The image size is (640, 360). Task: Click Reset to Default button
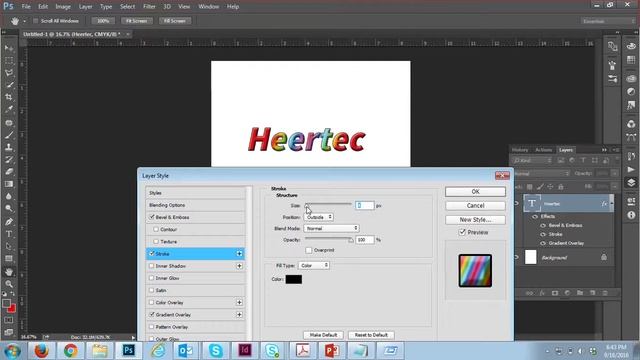[x=371, y=335]
